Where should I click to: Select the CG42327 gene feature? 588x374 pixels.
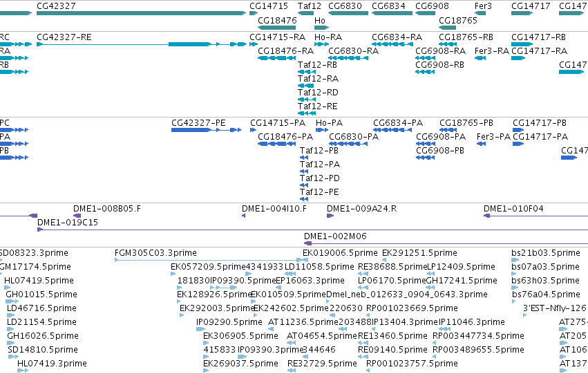(142, 13)
